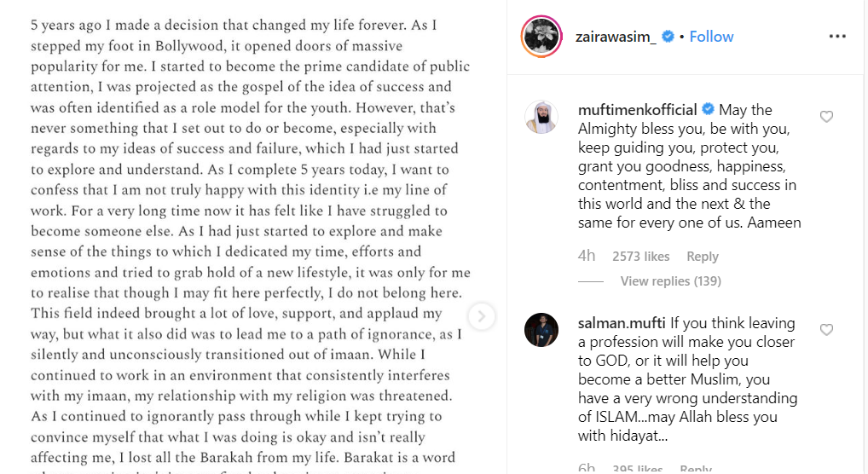The width and height of the screenshot is (868, 474).
Task: Expand View replies (139)
Action: click(x=670, y=281)
